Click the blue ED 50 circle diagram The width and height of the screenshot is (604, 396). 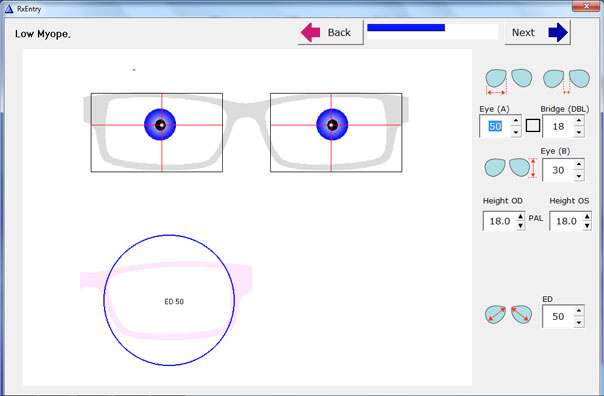pos(169,300)
